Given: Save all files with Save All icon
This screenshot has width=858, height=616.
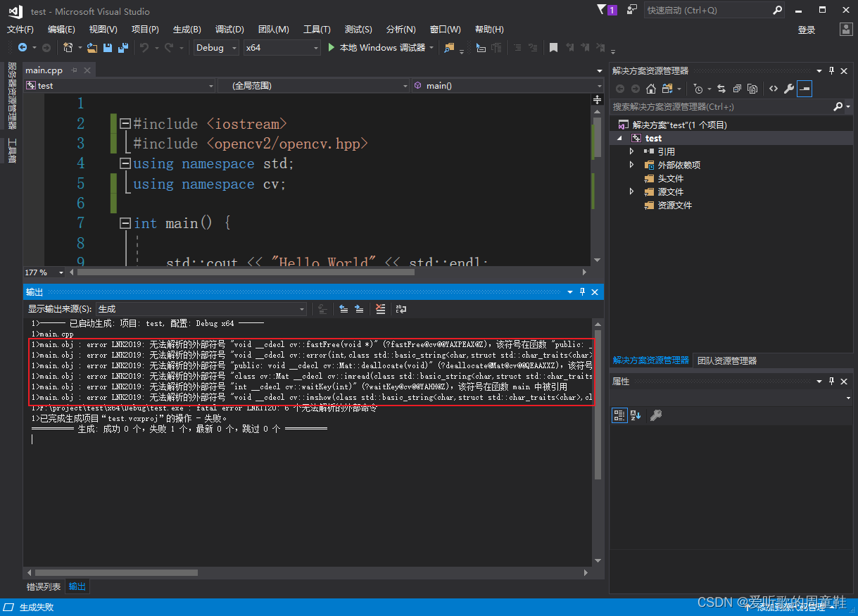Looking at the screenshot, I should click(123, 48).
